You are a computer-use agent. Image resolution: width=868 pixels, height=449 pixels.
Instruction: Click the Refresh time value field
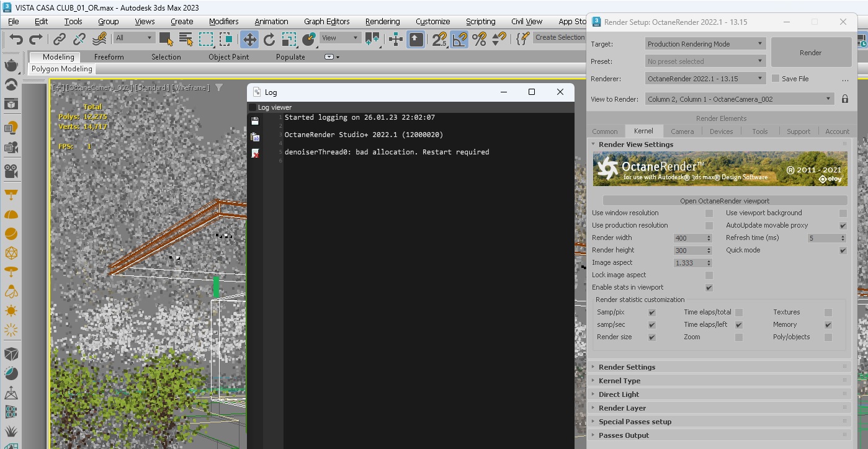pos(823,238)
